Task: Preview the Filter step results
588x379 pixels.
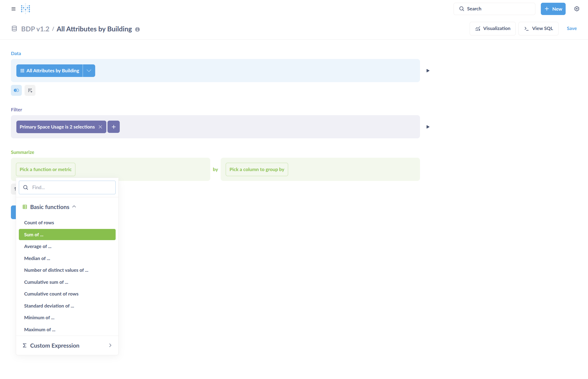Action: (428, 127)
